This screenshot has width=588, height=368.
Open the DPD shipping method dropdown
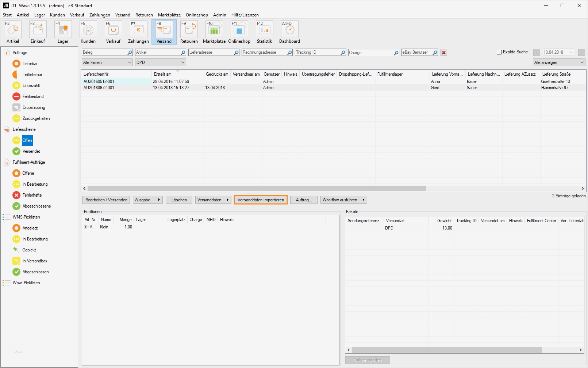coord(161,62)
